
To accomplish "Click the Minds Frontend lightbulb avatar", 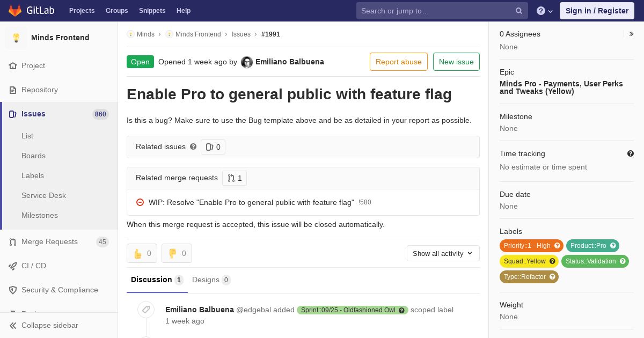I will pos(16,38).
